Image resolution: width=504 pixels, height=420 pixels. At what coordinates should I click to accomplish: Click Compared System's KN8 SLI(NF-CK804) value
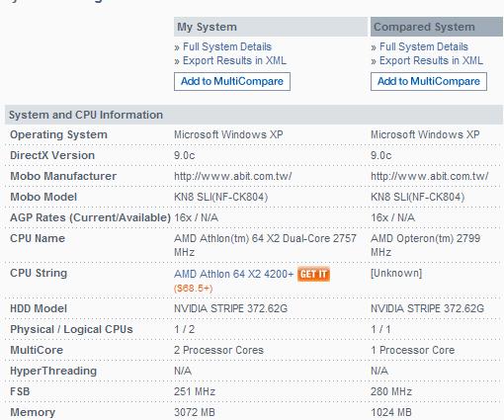(x=417, y=197)
